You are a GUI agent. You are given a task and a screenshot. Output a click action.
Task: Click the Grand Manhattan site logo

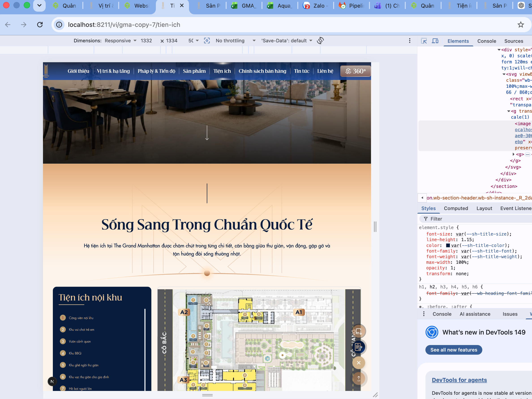46,71
